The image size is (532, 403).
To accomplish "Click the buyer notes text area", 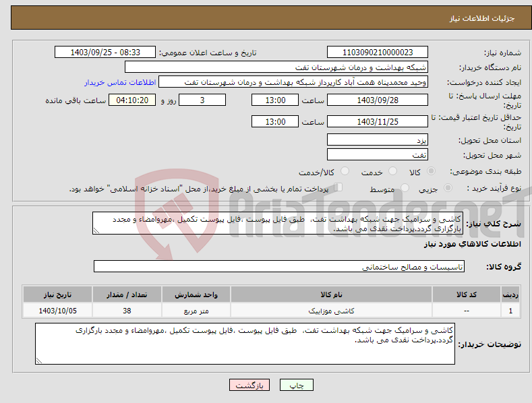I will 245,344.
